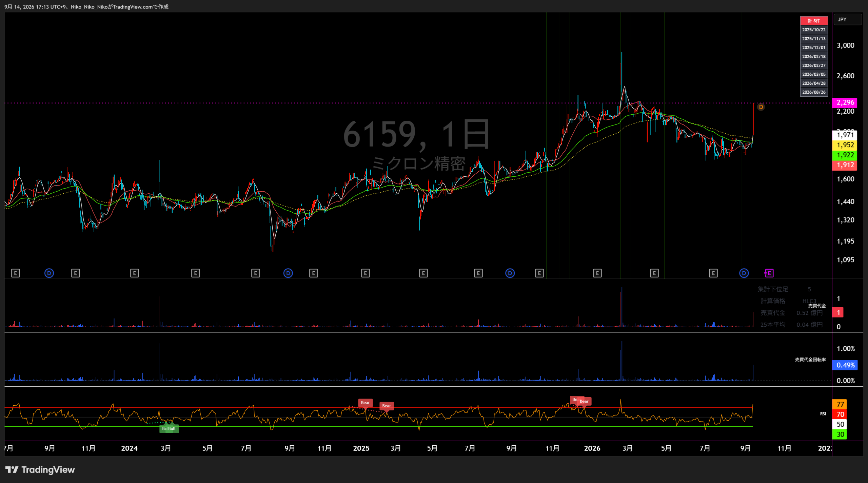Click the yellow 1,952 moving average label
The image size is (868, 483).
tap(845, 145)
